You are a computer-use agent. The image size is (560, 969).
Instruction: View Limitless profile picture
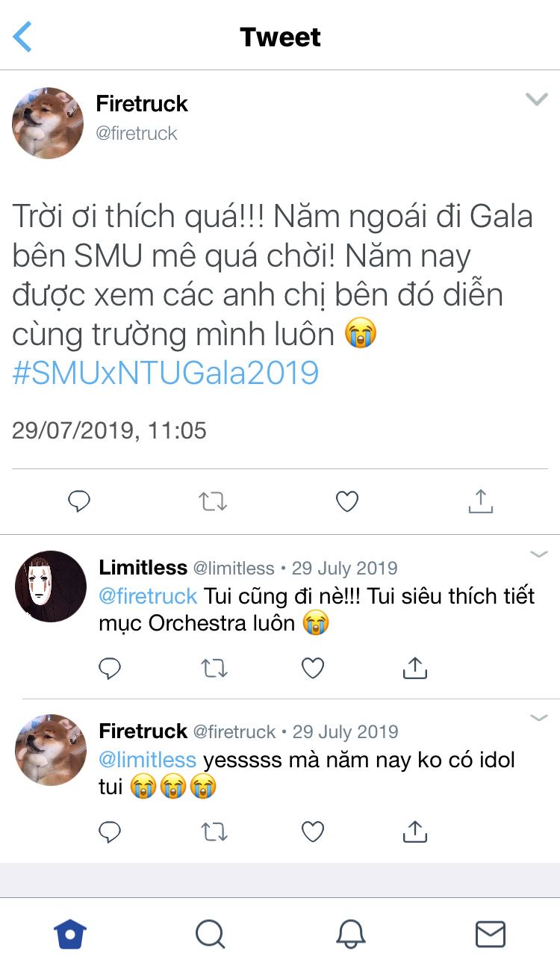point(50,586)
